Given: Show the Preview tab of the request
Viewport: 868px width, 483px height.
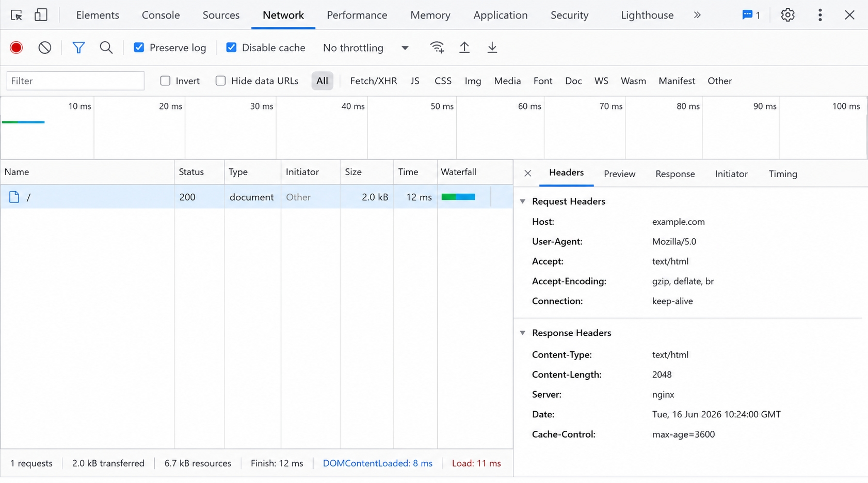Looking at the screenshot, I should click(x=619, y=174).
